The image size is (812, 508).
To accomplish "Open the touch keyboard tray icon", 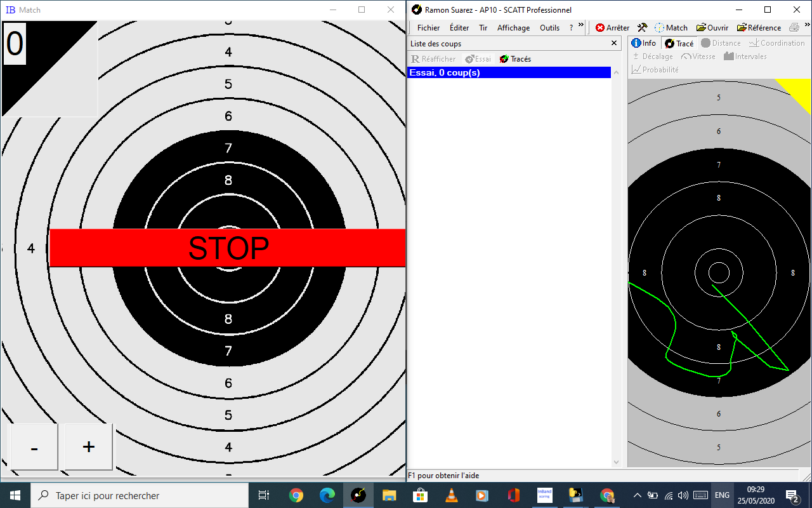I will [701, 495].
